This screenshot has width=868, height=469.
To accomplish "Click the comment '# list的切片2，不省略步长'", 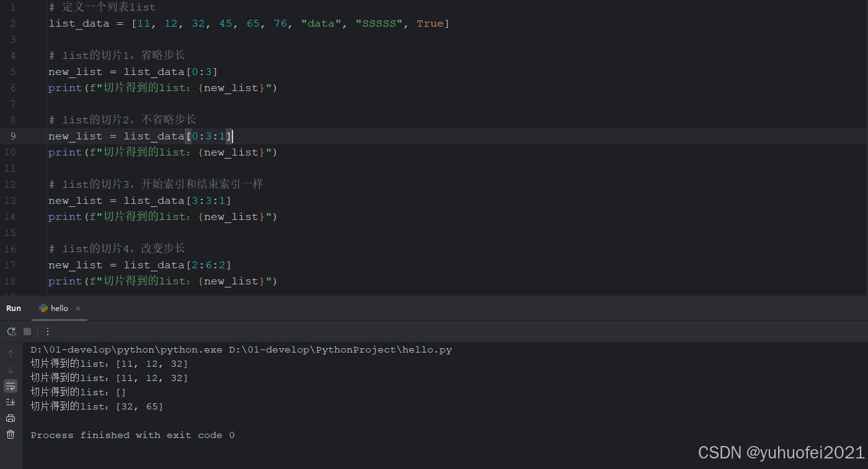I will pos(122,120).
